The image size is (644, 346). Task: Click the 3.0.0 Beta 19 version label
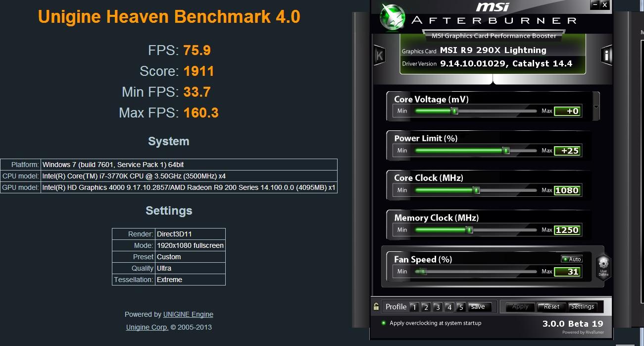[x=573, y=324]
